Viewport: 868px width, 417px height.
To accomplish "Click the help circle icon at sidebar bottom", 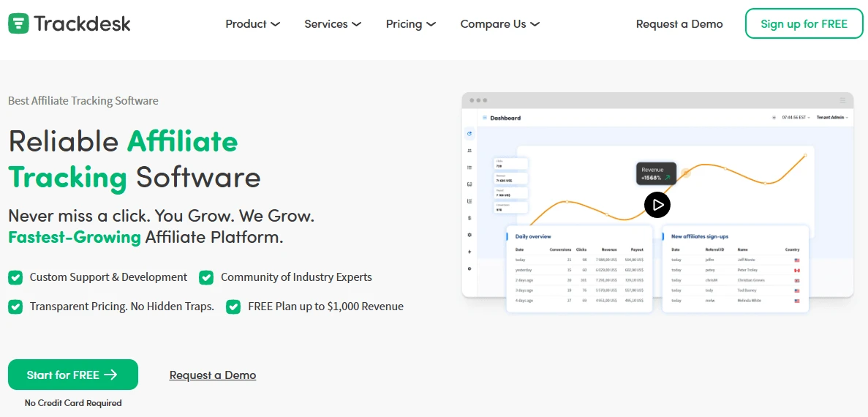I will tap(469, 268).
